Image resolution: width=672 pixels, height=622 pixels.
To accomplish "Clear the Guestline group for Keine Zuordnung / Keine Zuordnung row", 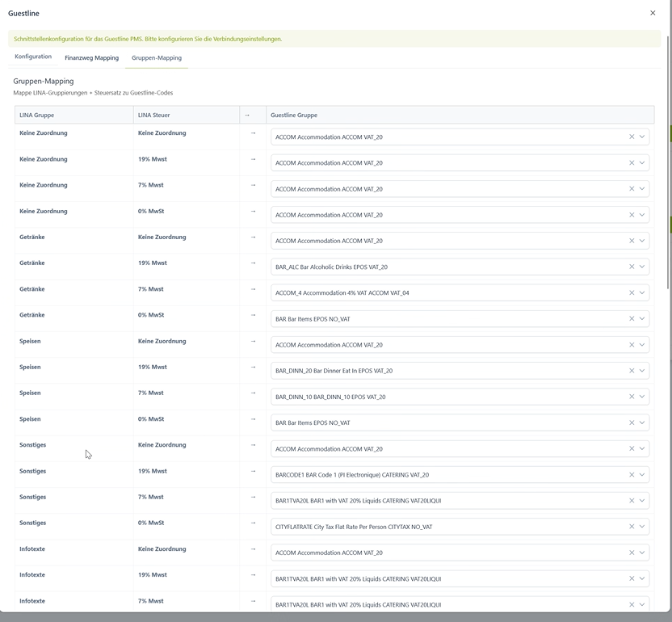I will (632, 137).
